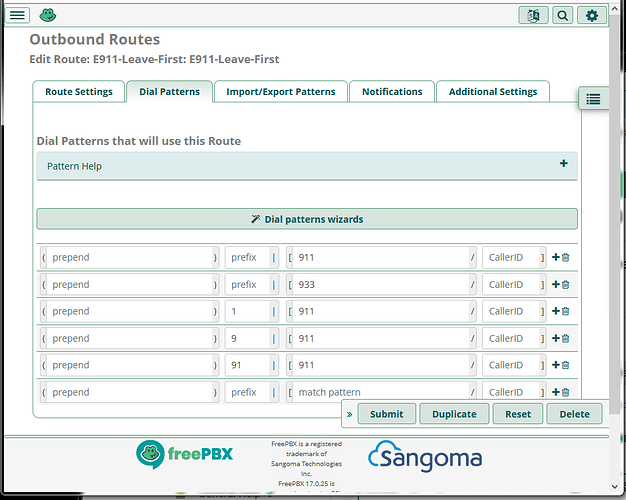Open the Import/Export Patterns tab
Screen dimensions: 626x500
point(280,92)
